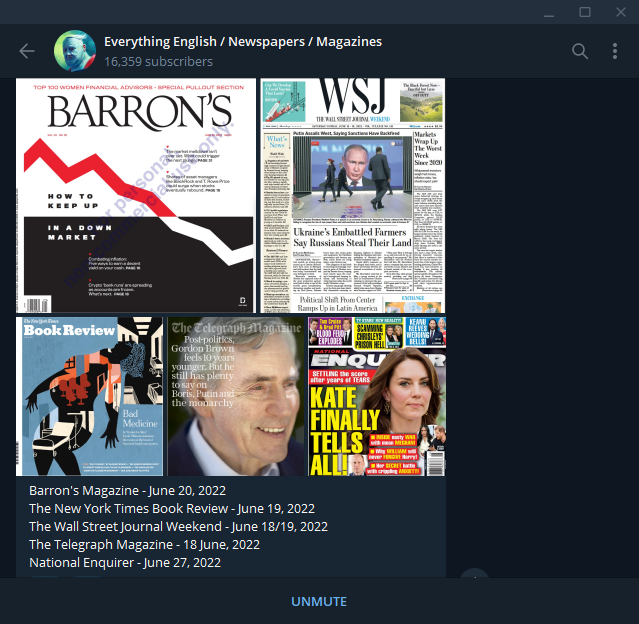Open the WSJ Weekend front page image
The width and height of the screenshot is (639, 624).
(353, 196)
